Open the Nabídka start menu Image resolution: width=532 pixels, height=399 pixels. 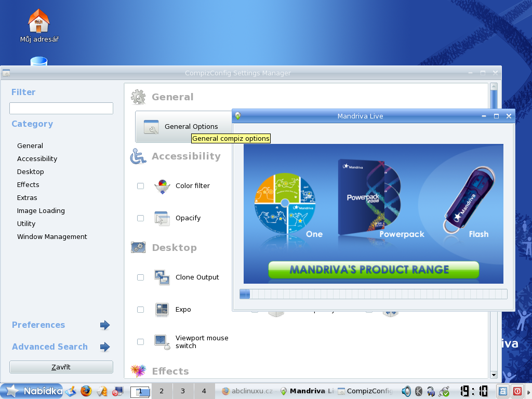click(x=32, y=391)
